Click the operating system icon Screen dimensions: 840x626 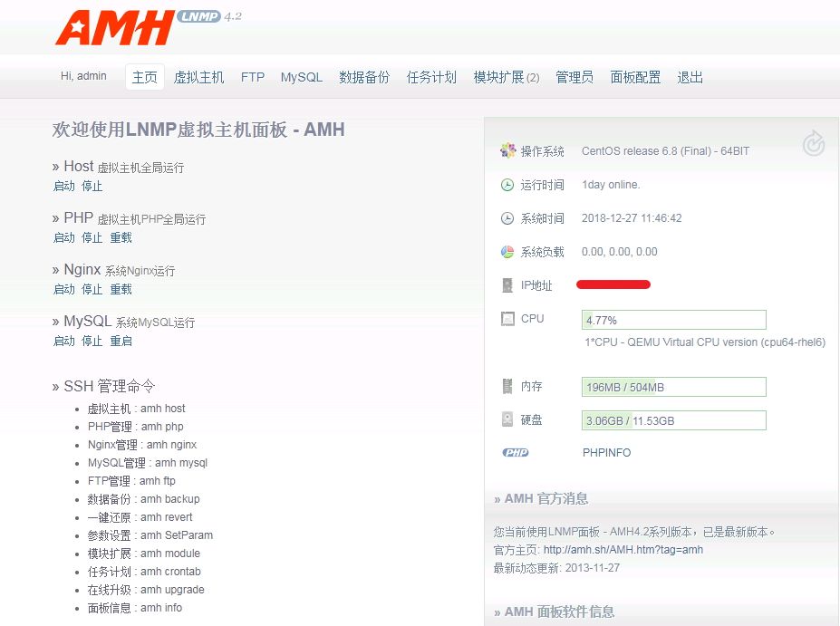click(507, 151)
